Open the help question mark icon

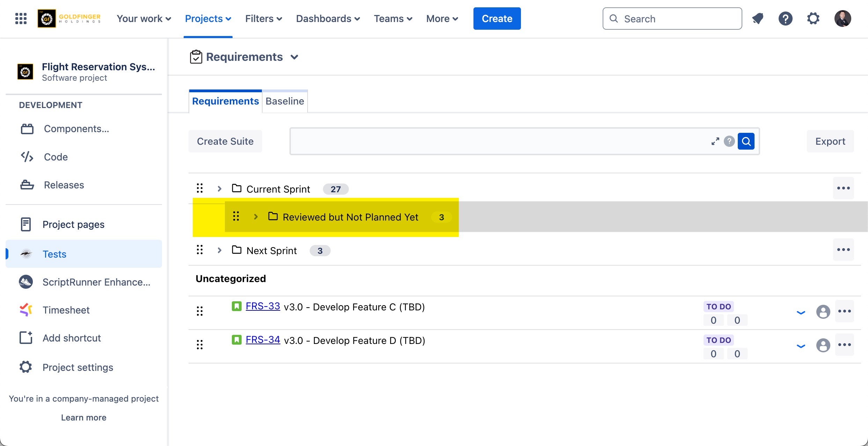click(785, 19)
